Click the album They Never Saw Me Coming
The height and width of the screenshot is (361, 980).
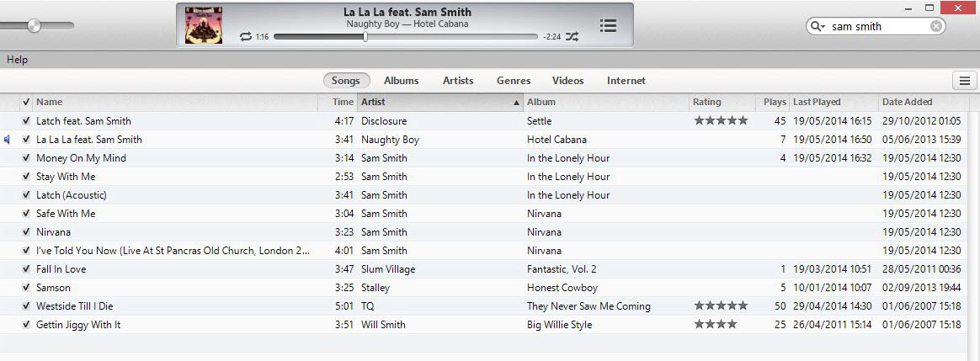(x=589, y=306)
